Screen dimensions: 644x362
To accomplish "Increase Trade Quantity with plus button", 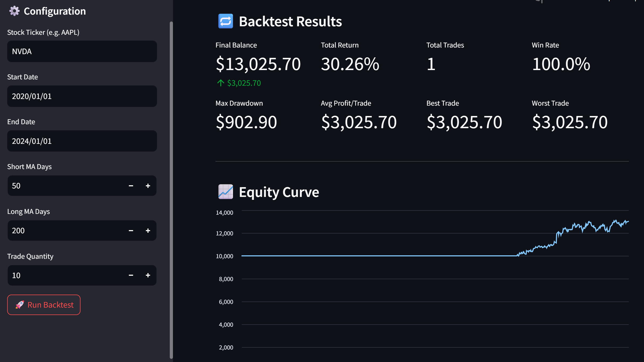I will (148, 275).
